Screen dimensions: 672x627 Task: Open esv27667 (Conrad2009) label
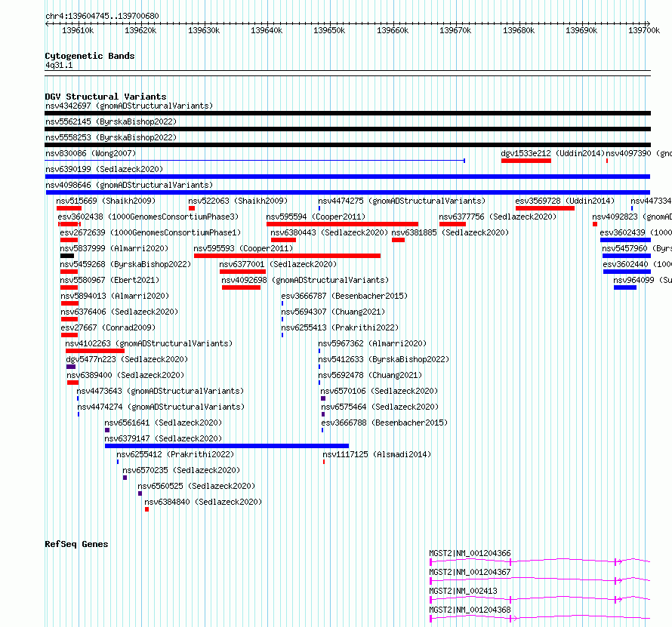pyautogui.click(x=108, y=327)
